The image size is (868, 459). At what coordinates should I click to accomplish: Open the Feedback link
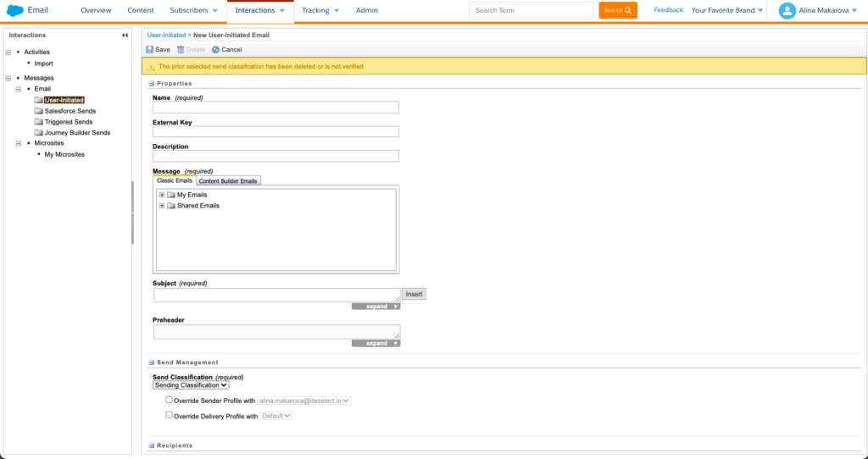(x=668, y=10)
